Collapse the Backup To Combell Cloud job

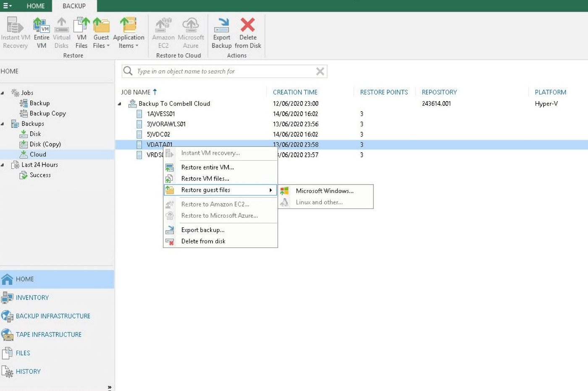click(120, 104)
